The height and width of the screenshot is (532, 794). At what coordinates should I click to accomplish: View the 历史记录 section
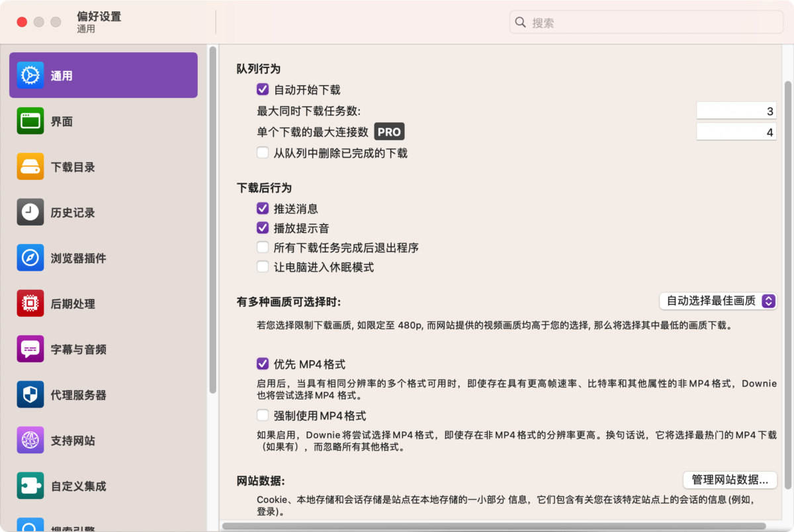pyautogui.click(x=103, y=212)
